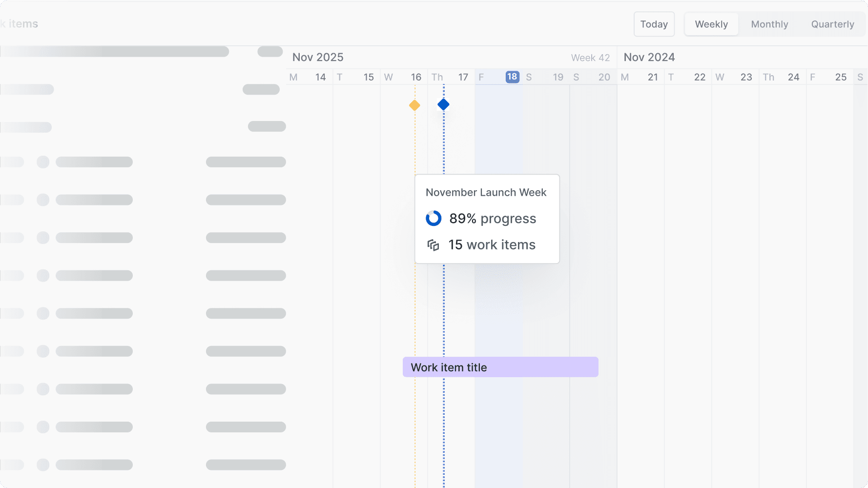Click the avatar icon next to the bottom row

[43, 465]
